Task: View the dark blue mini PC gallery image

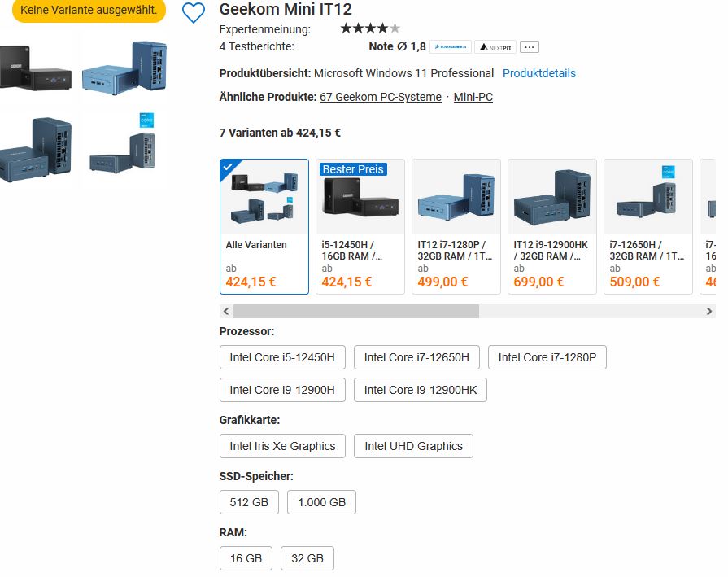Action: pos(37,149)
